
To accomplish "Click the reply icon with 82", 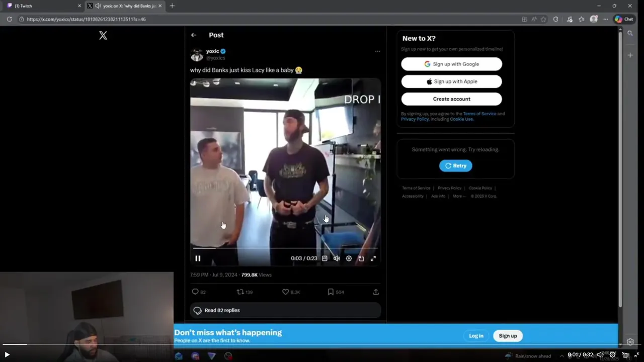I will [x=195, y=292].
